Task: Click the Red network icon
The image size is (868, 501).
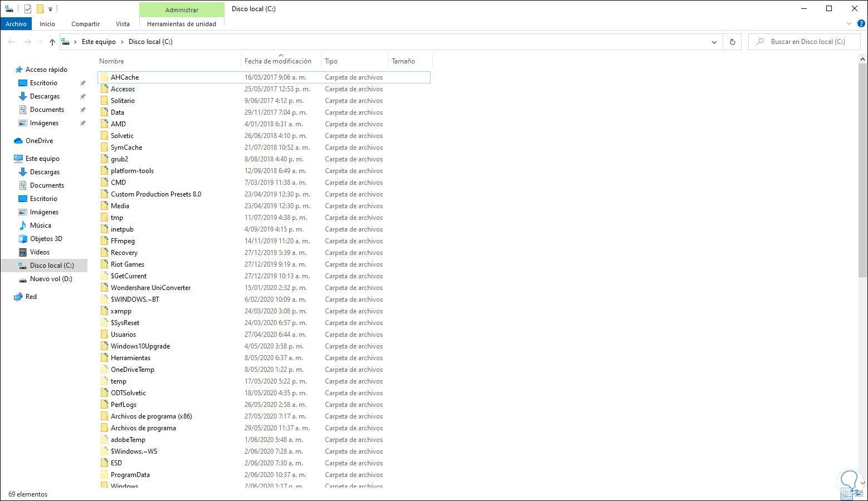Action: [x=18, y=297]
